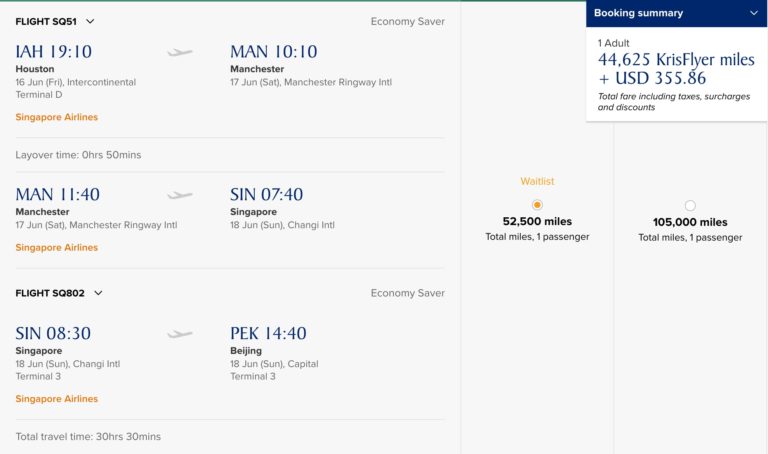Open Singapore Airlines link under Manchester 11:40 segment
The height and width of the screenshot is (454, 768).
57,247
